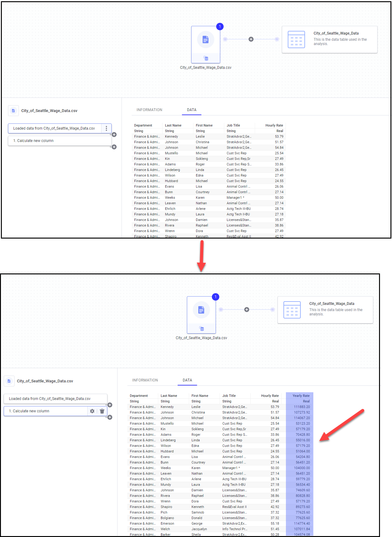The height and width of the screenshot is (537, 392).
Task: Add step after Calculate new column, upper panel
Action: [x=114, y=147]
